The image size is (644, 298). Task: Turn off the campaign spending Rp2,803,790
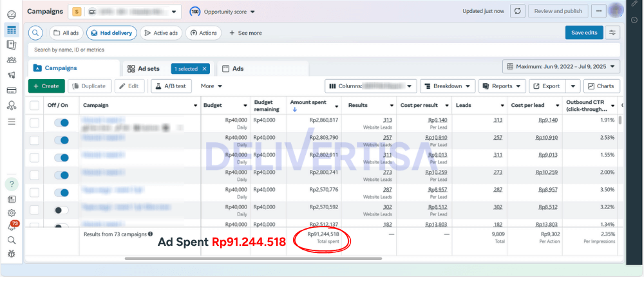click(62, 140)
